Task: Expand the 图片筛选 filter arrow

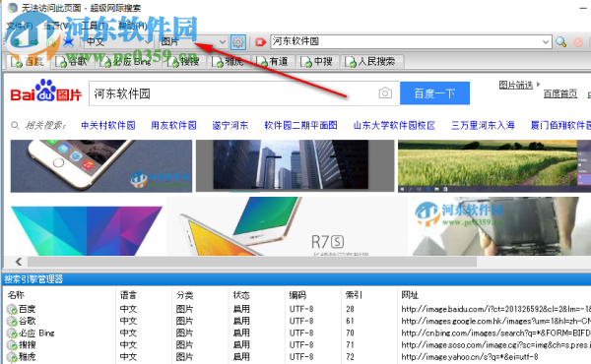Action: pos(538,85)
